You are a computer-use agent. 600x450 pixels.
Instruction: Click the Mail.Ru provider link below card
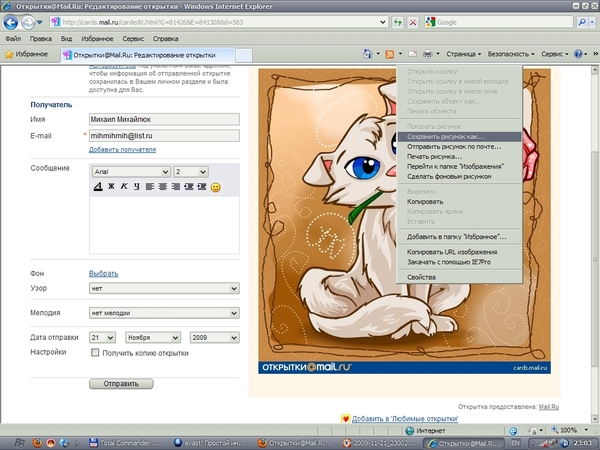pyautogui.click(x=548, y=406)
